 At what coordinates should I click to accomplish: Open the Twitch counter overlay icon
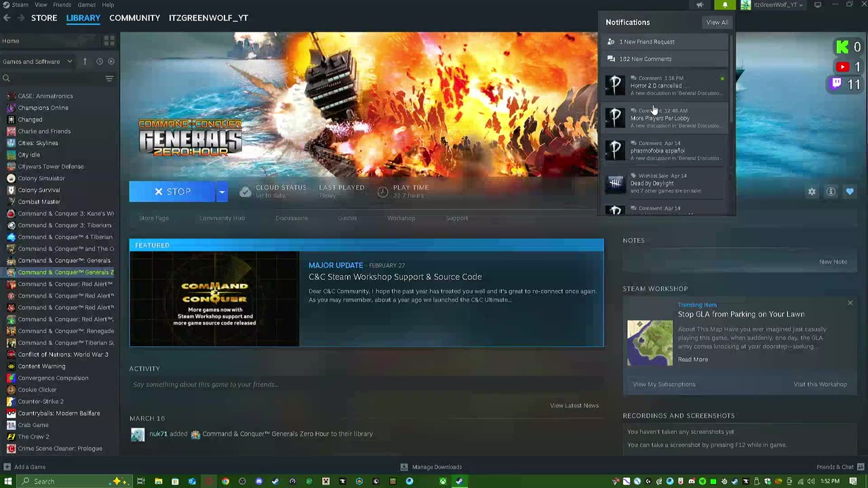coord(837,84)
